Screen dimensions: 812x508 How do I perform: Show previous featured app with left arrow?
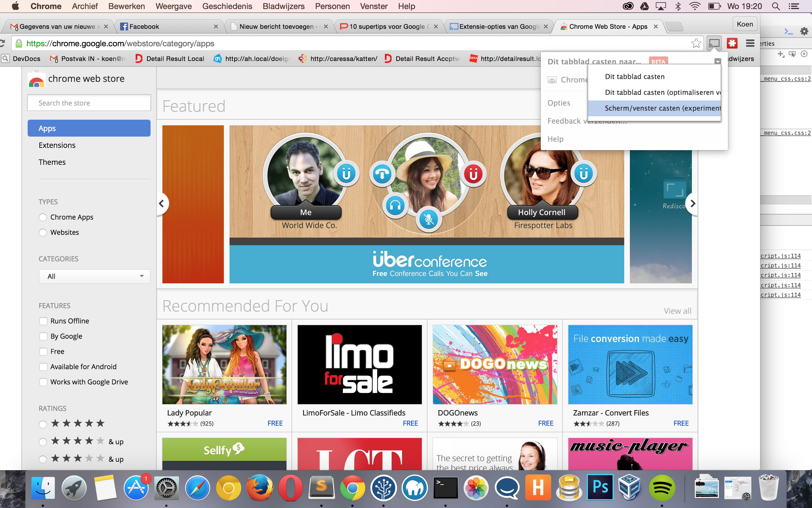(162, 203)
